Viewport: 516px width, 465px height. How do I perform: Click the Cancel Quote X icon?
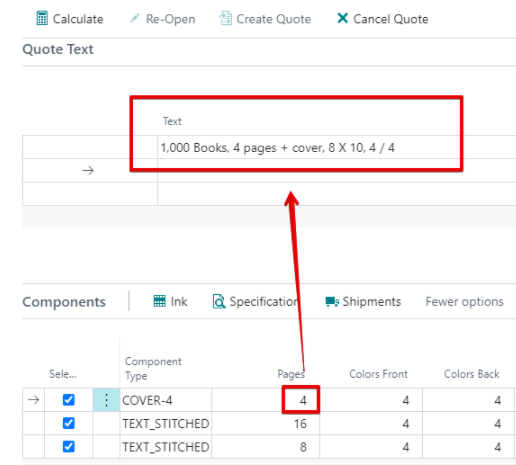pos(342,18)
